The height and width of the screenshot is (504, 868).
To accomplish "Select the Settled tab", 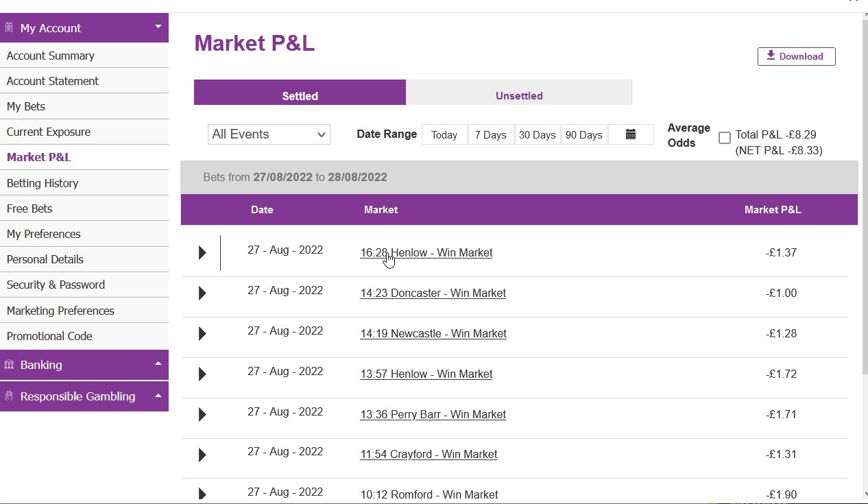I will click(300, 96).
